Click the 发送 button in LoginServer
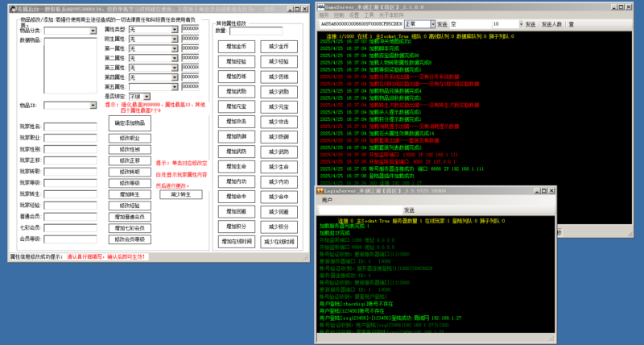 coord(409,210)
